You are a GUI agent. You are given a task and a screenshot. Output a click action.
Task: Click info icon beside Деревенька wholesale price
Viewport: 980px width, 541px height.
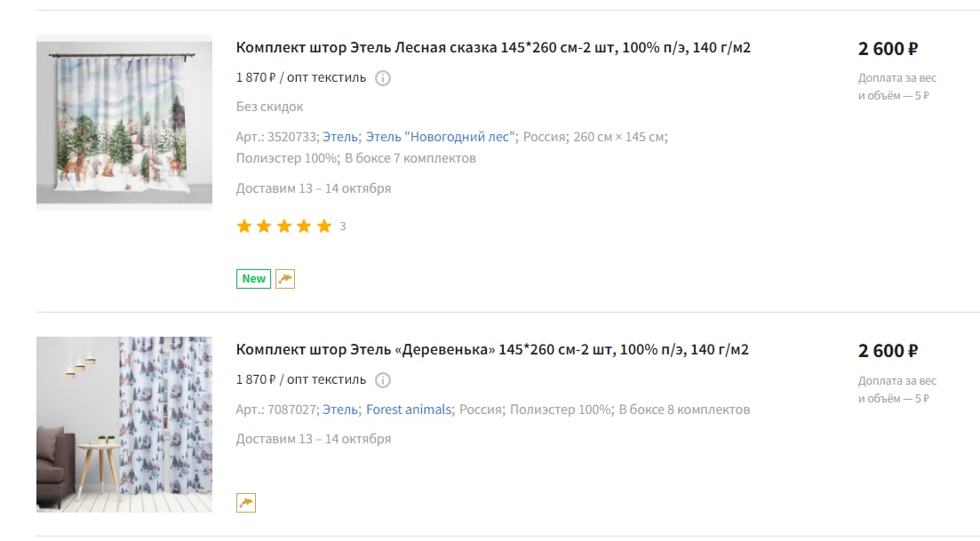pyautogui.click(x=383, y=380)
